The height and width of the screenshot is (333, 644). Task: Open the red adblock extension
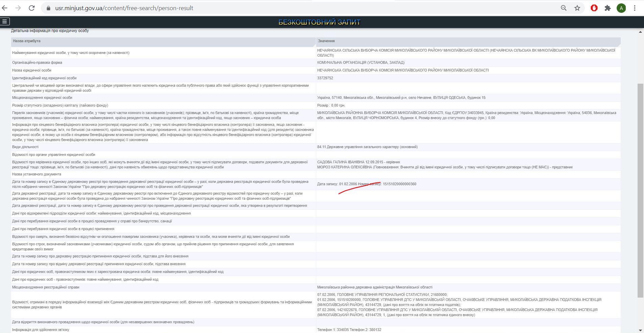tap(594, 8)
